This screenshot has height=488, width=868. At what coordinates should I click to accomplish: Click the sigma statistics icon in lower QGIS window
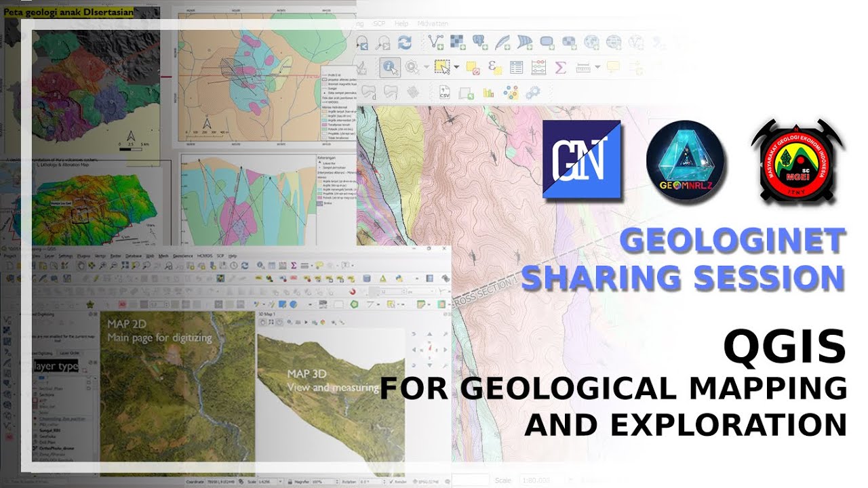(x=293, y=266)
